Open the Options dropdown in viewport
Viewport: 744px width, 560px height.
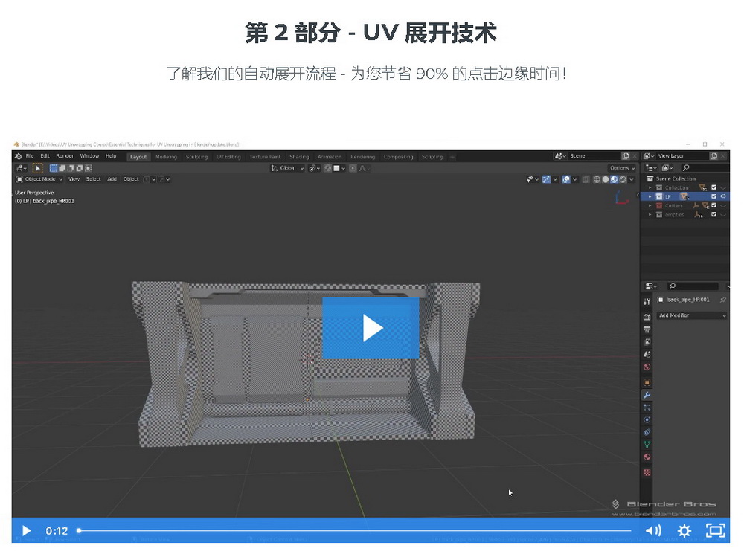point(622,168)
